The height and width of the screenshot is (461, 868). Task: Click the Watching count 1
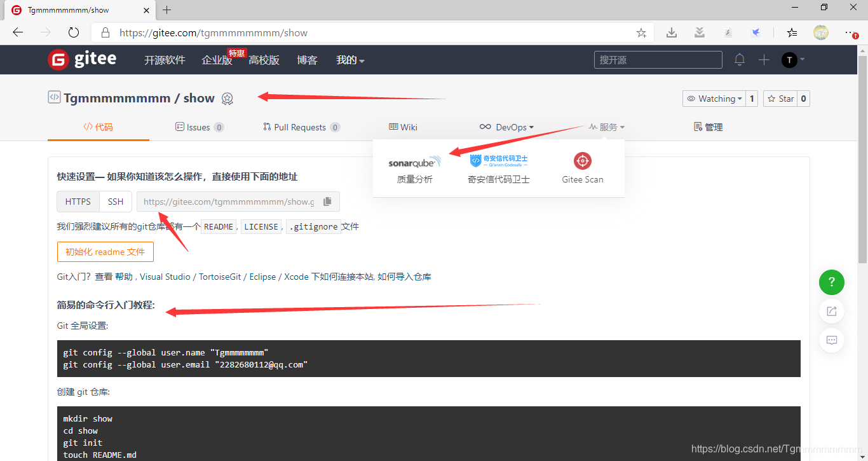pyautogui.click(x=752, y=99)
